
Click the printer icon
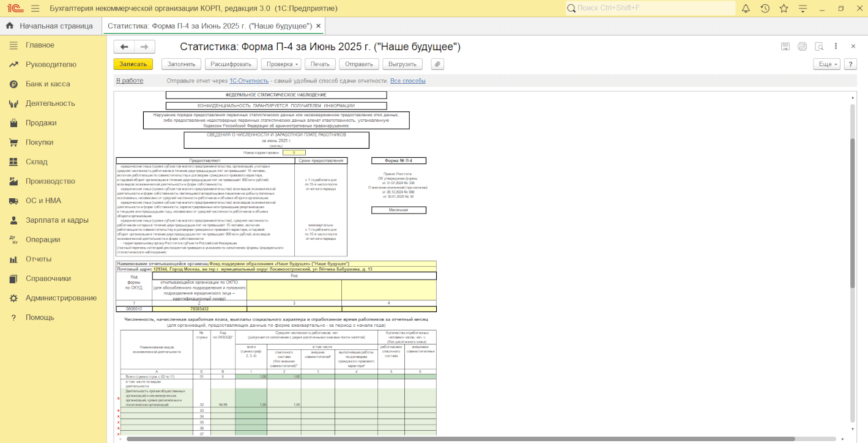(803, 47)
